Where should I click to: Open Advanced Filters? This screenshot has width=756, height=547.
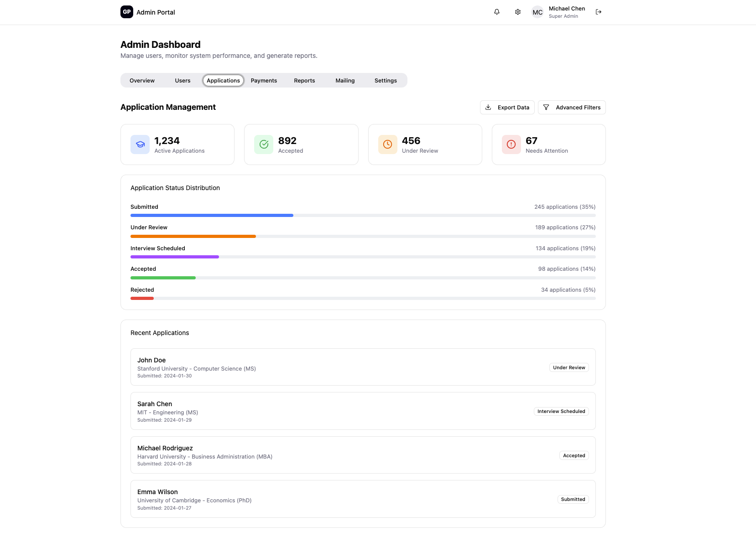click(572, 108)
